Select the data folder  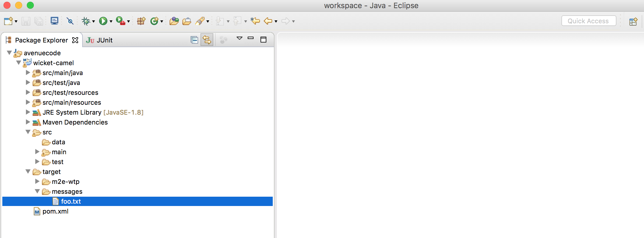58,142
